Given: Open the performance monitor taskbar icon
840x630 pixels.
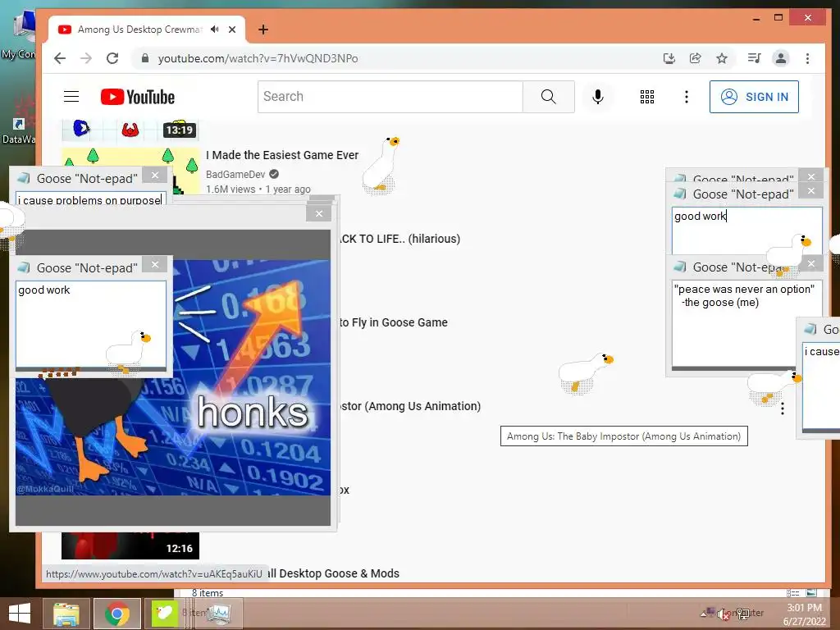Looking at the screenshot, I should point(220,614).
